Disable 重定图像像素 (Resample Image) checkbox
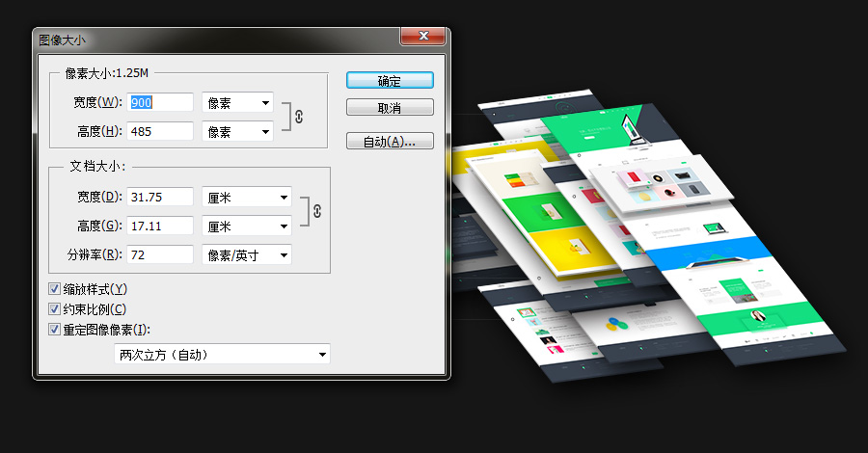The width and height of the screenshot is (868, 453). (x=55, y=330)
